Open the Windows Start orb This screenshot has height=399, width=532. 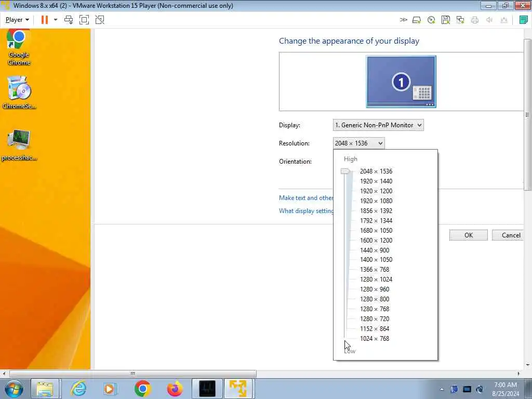click(14, 389)
